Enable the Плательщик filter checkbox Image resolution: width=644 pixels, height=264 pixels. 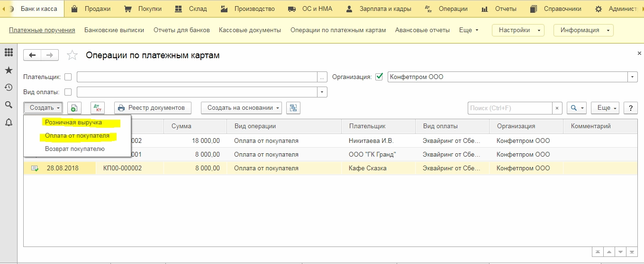point(68,77)
